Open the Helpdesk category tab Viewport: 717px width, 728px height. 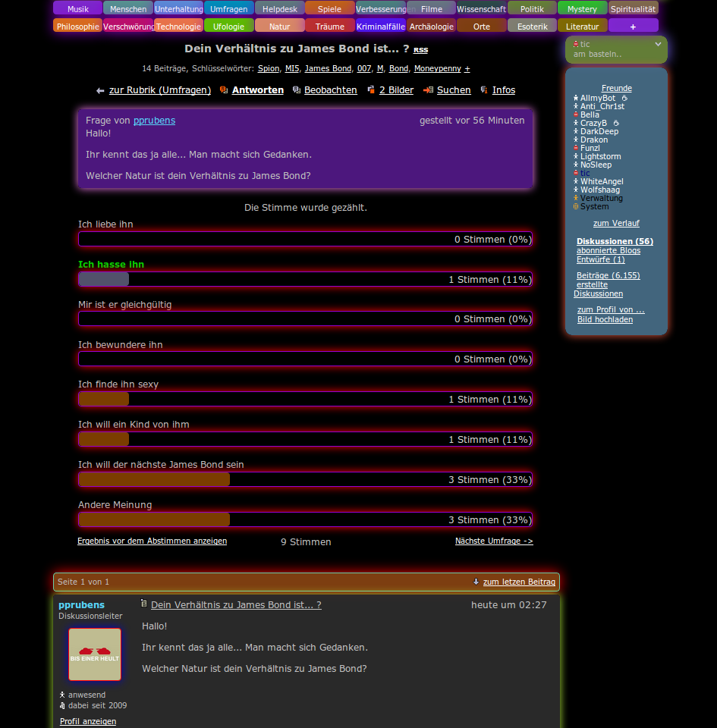point(279,8)
